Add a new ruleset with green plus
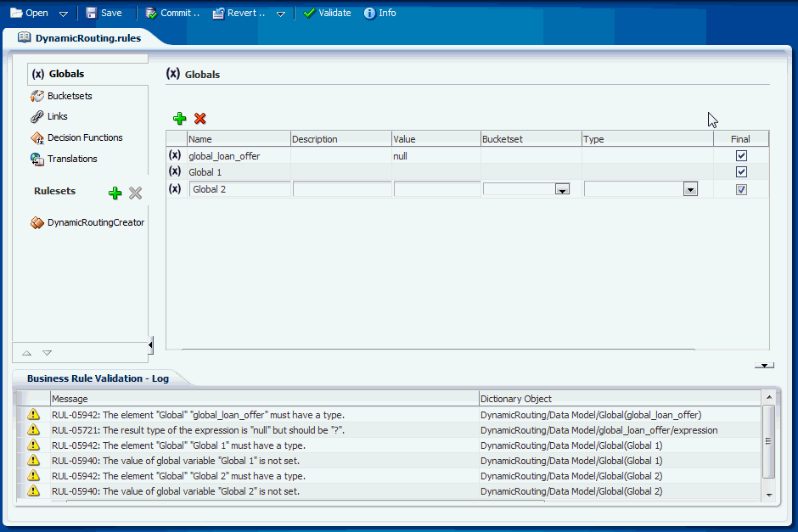 (x=115, y=193)
